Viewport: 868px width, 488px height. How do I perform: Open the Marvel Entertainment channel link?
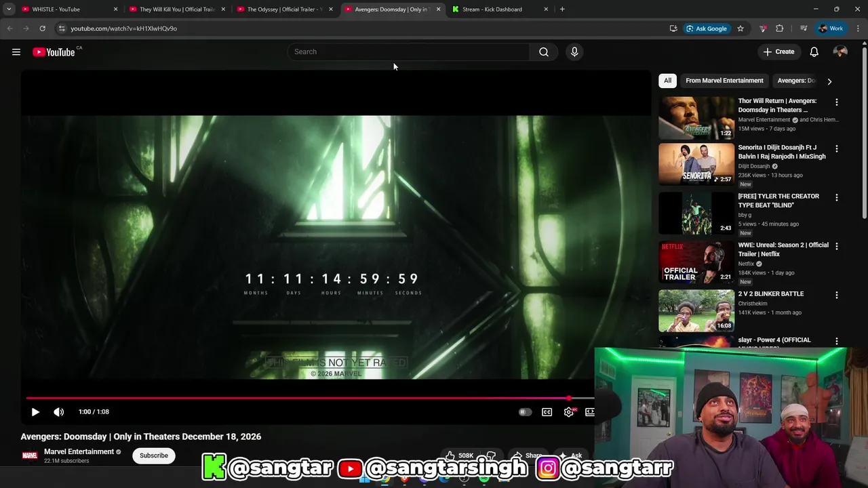tap(79, 451)
